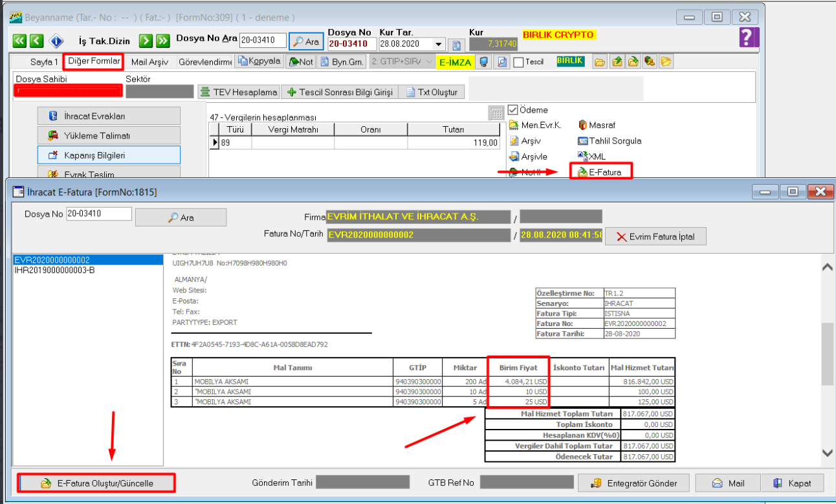Go to first record with double-left arrow
This screenshot has width=836, height=504.
(19, 41)
